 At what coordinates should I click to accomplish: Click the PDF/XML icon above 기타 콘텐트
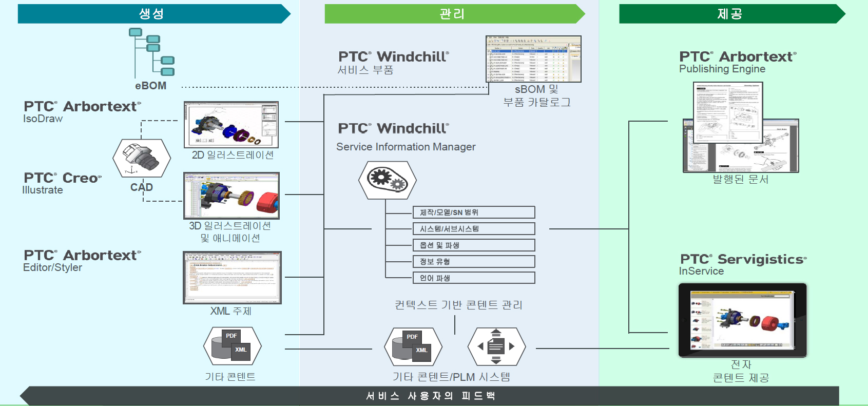coord(233,346)
